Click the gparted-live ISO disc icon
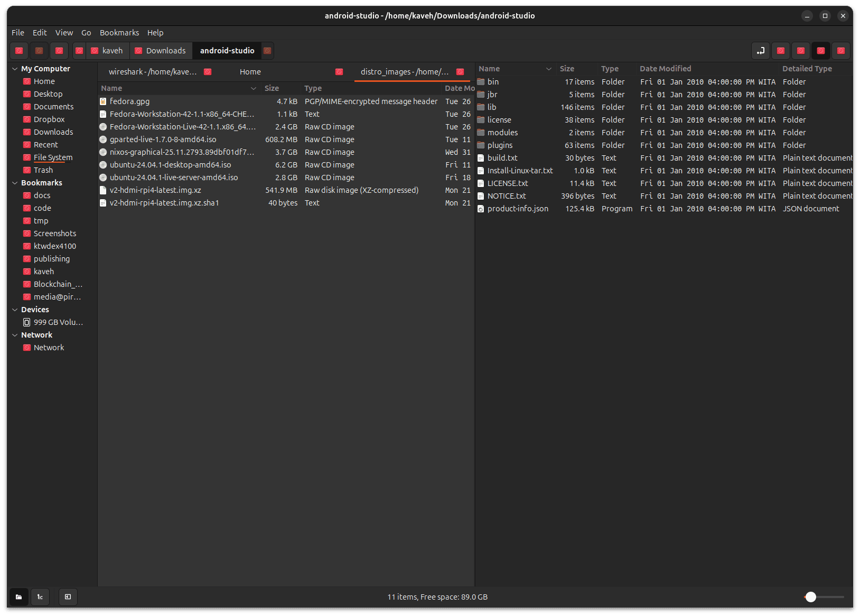The image size is (860, 616). tap(103, 139)
